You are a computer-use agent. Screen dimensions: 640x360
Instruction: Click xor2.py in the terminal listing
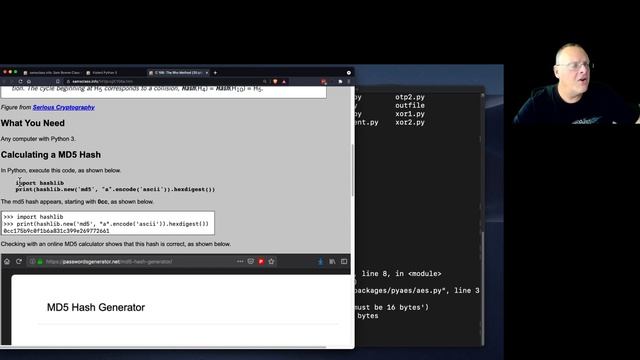click(x=410, y=122)
